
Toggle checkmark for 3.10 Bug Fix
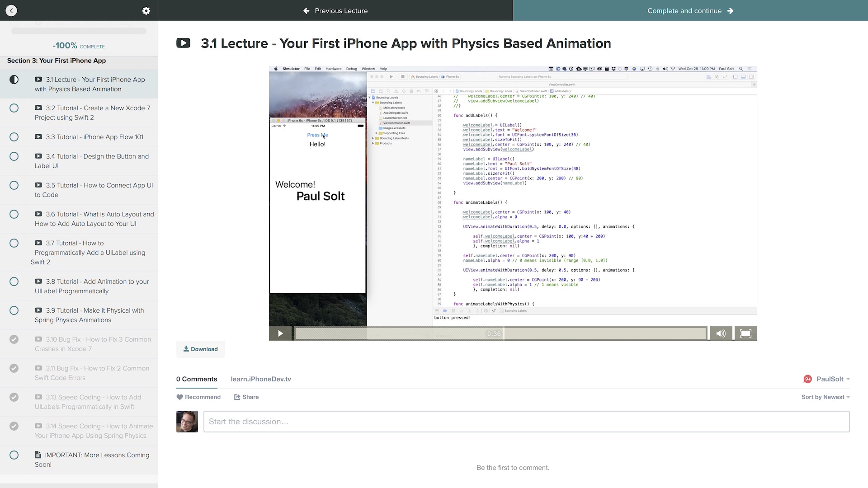point(14,339)
